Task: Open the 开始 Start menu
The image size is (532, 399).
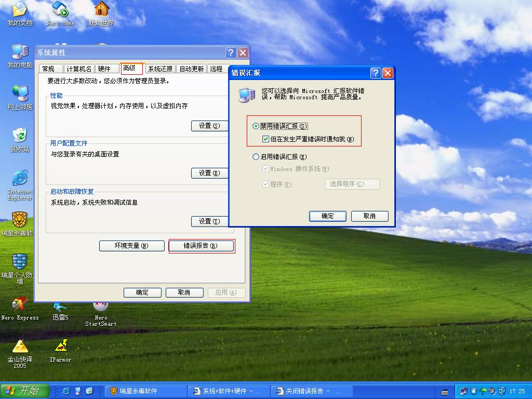Action: point(24,391)
